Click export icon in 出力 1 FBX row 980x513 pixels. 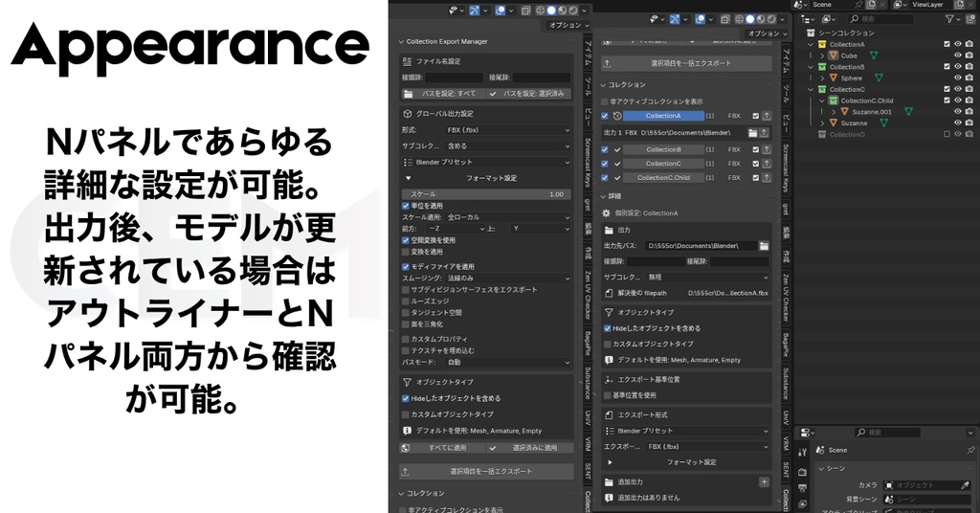tap(764, 132)
